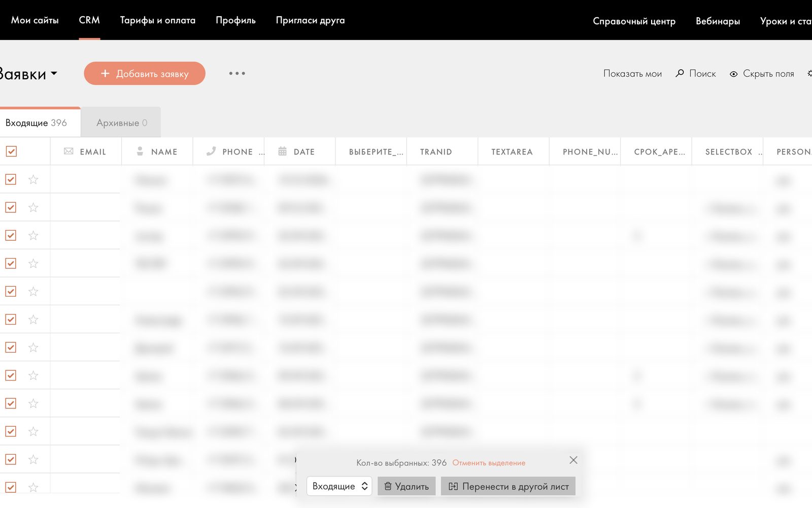Uncheck the second row checkbox
Screen dimensions: 812x508
pos(11,207)
